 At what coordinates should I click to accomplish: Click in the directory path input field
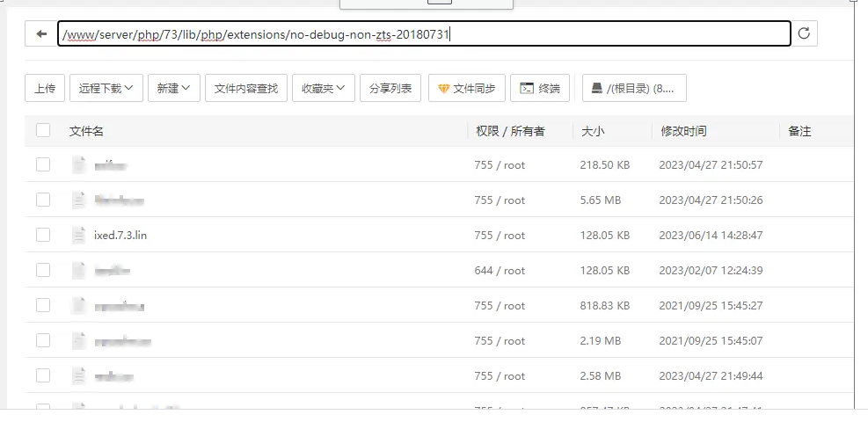tap(424, 33)
